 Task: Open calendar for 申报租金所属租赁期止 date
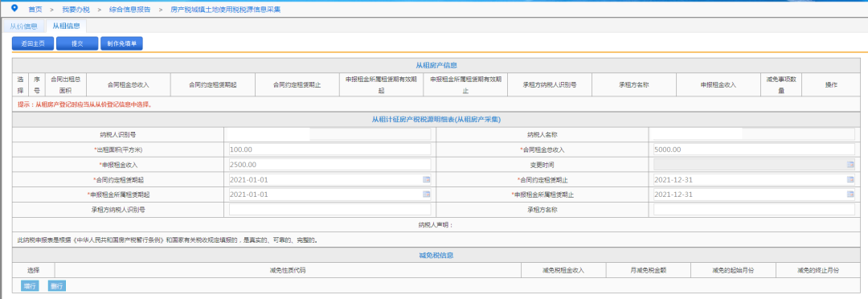point(850,195)
